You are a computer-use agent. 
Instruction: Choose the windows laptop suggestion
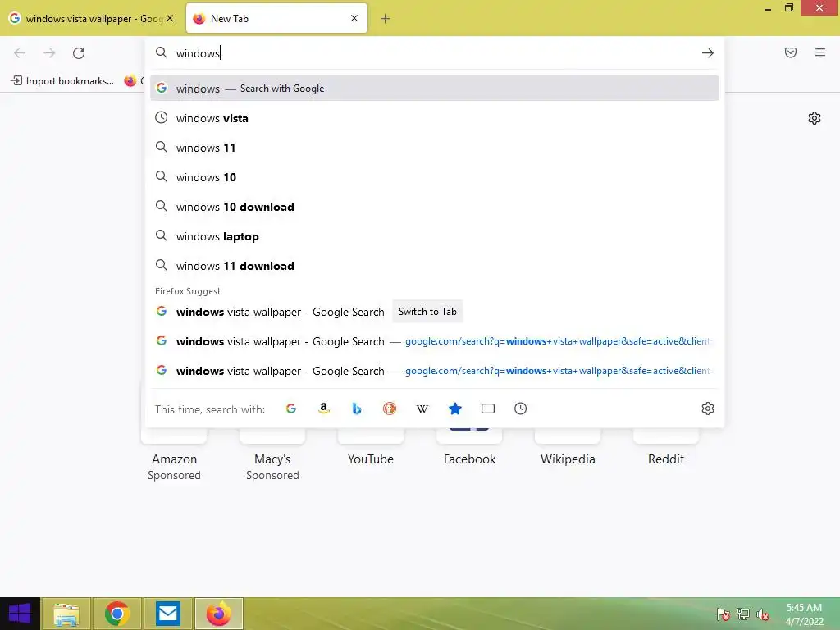point(435,236)
